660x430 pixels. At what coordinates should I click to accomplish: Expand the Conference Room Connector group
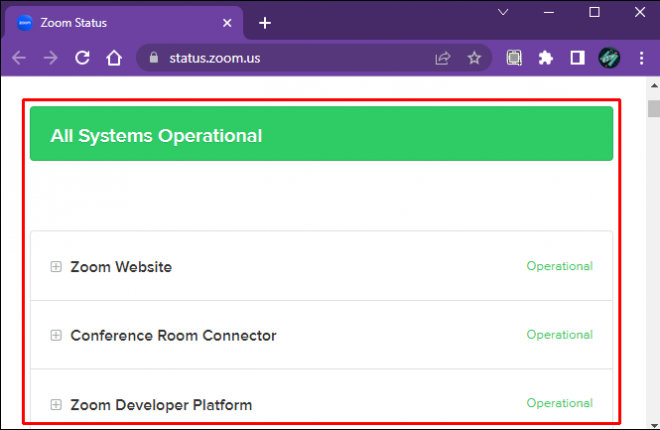pos(56,335)
